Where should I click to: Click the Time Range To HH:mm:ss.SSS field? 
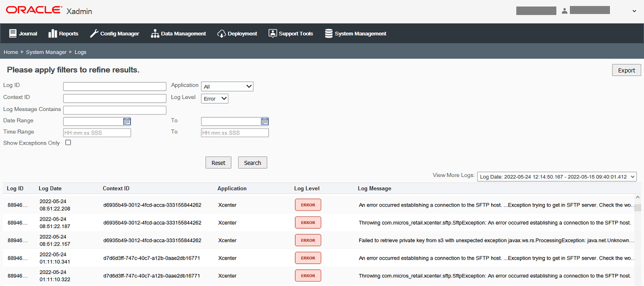pyautogui.click(x=235, y=132)
